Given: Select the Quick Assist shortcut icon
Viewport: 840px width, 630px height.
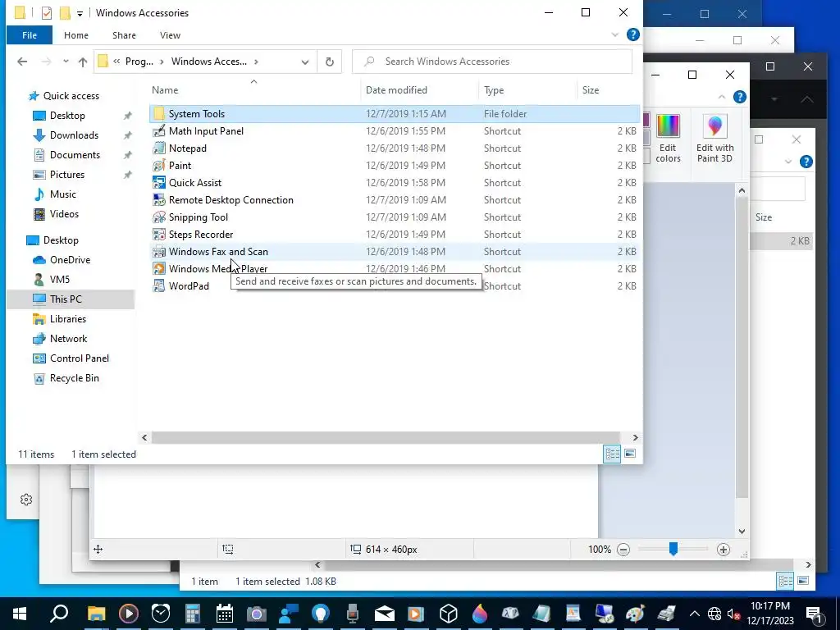Looking at the screenshot, I should coord(158,182).
